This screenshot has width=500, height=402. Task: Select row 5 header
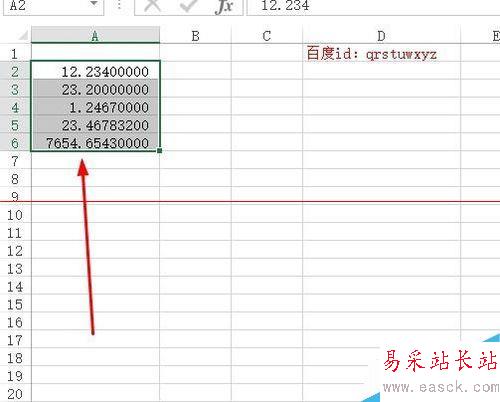(x=15, y=125)
